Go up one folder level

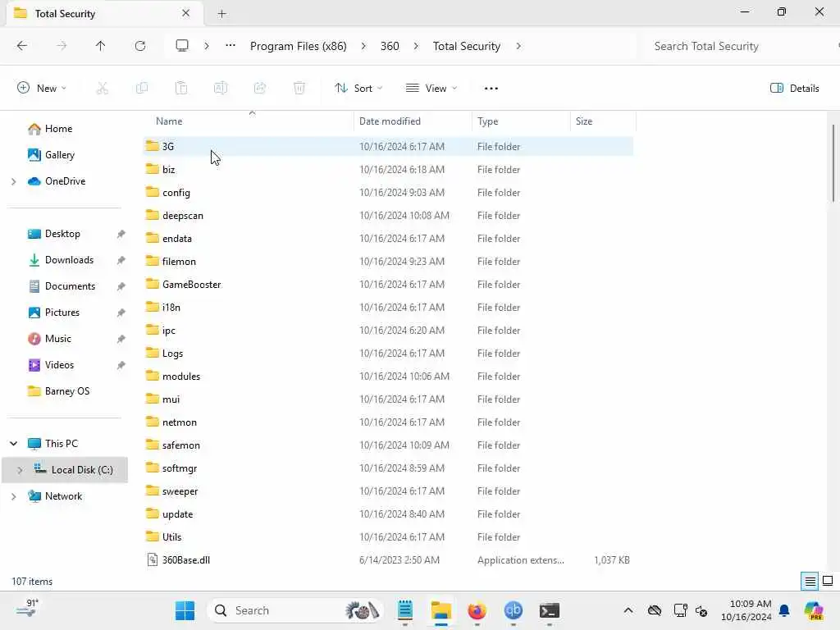pos(100,46)
